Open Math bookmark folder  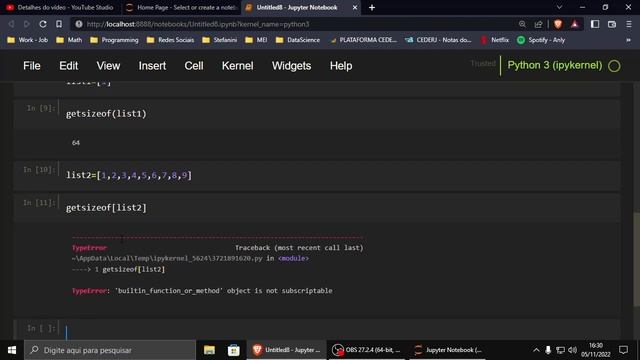pyautogui.click(x=69, y=40)
